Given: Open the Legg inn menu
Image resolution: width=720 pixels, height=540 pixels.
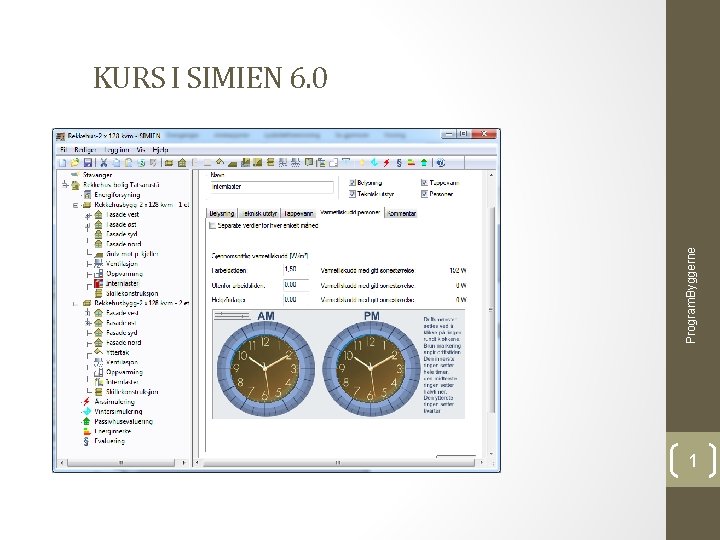Looking at the screenshot, I should tap(117, 150).
